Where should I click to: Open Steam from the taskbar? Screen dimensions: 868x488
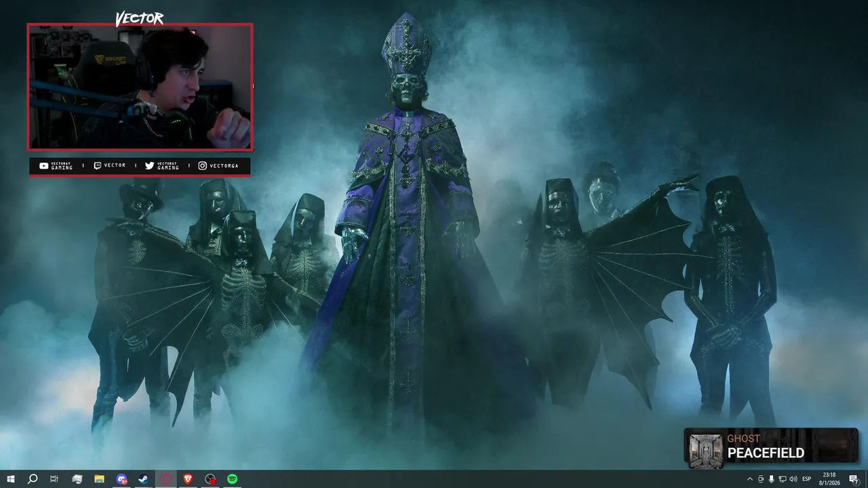pos(144,479)
